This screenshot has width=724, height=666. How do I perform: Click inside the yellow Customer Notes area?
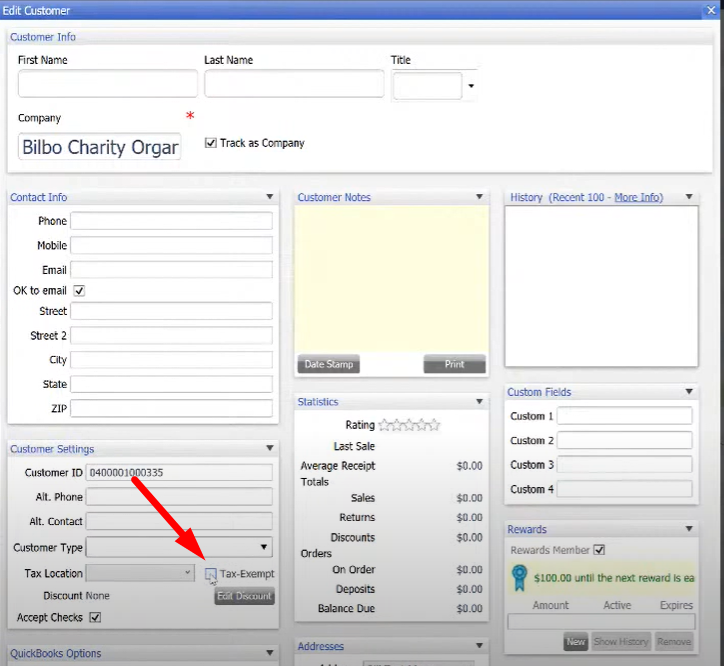point(392,279)
